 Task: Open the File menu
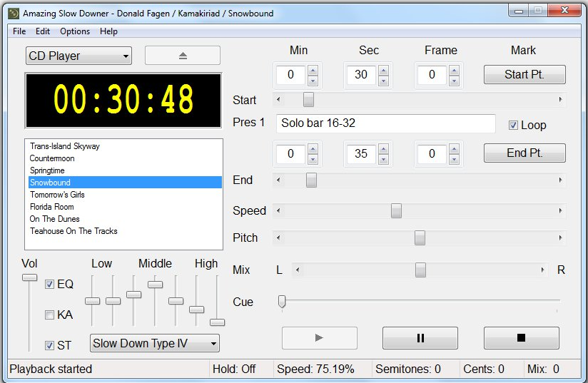[x=19, y=31]
